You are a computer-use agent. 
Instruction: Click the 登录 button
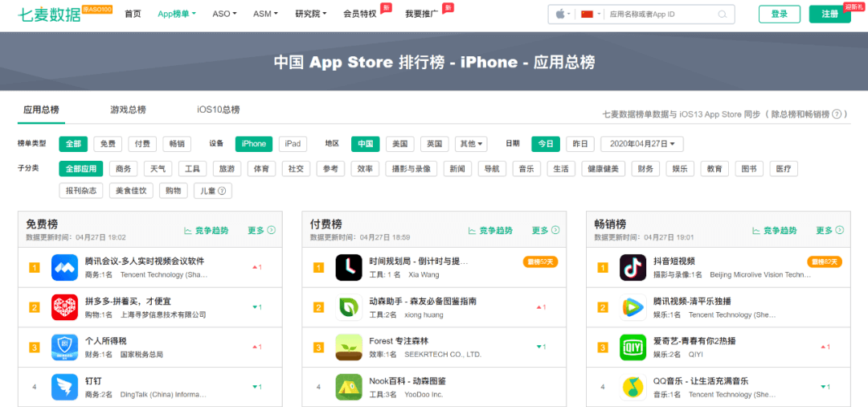pos(780,14)
